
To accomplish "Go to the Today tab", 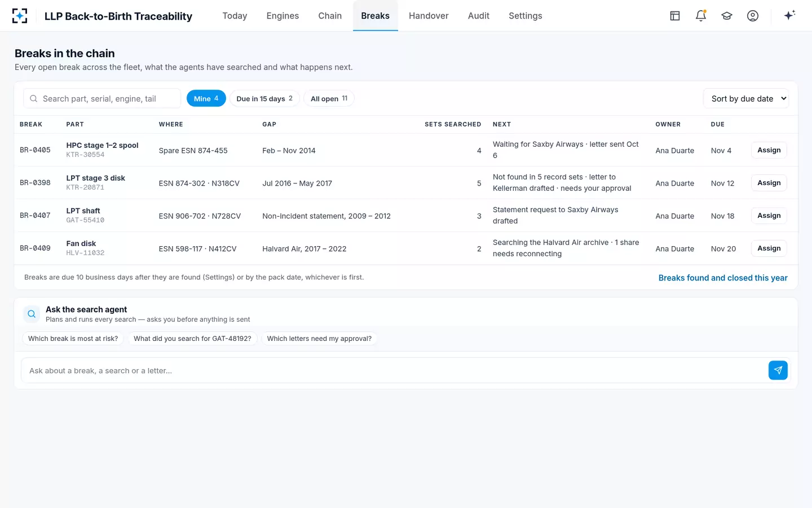I will [x=235, y=16].
